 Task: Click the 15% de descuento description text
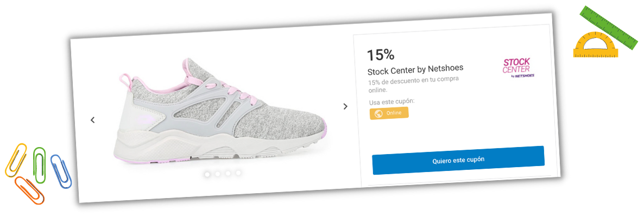[413, 84]
